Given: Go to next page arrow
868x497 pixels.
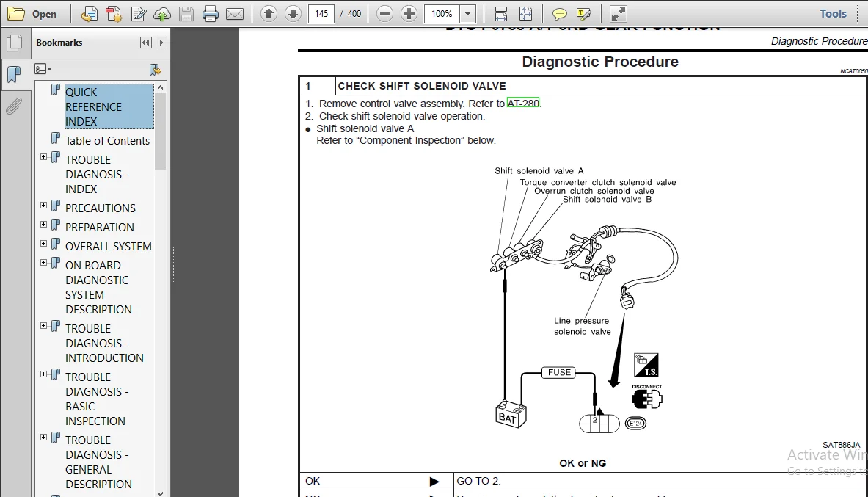Looking at the screenshot, I should click(293, 14).
